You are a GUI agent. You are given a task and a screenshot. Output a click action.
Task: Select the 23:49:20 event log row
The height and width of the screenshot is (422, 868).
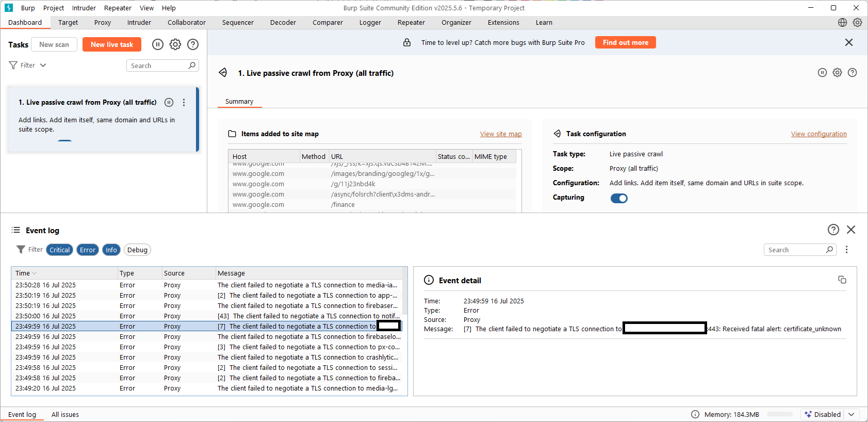tap(207, 388)
